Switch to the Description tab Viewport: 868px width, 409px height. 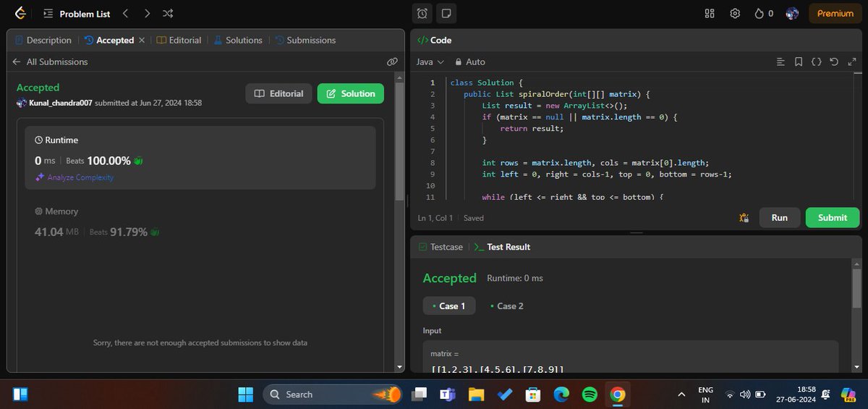click(x=43, y=41)
